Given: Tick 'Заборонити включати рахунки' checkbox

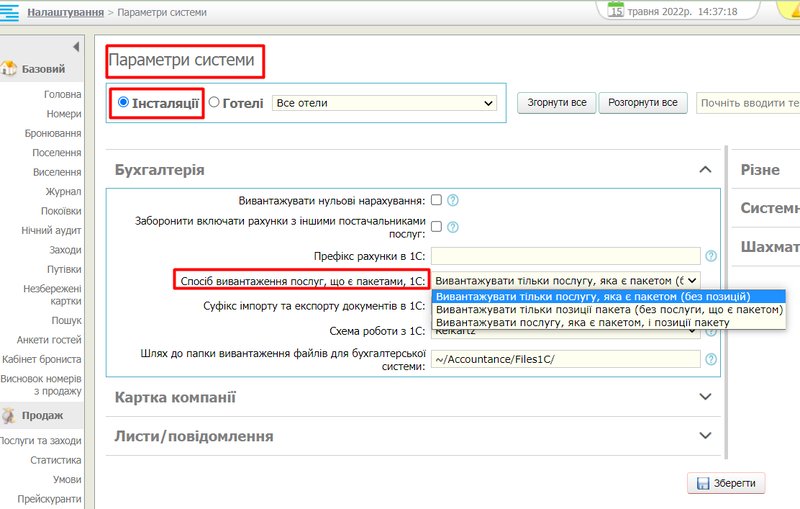Looking at the screenshot, I should pos(436,226).
